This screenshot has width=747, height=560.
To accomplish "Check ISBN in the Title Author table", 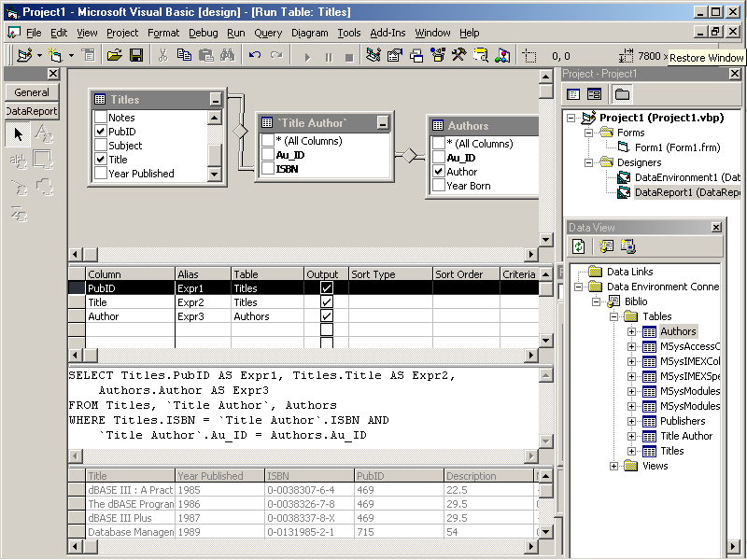I will pos(268,169).
